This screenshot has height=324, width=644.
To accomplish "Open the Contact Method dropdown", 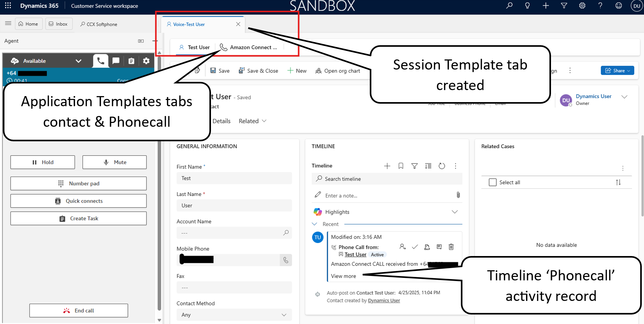I will [234, 315].
